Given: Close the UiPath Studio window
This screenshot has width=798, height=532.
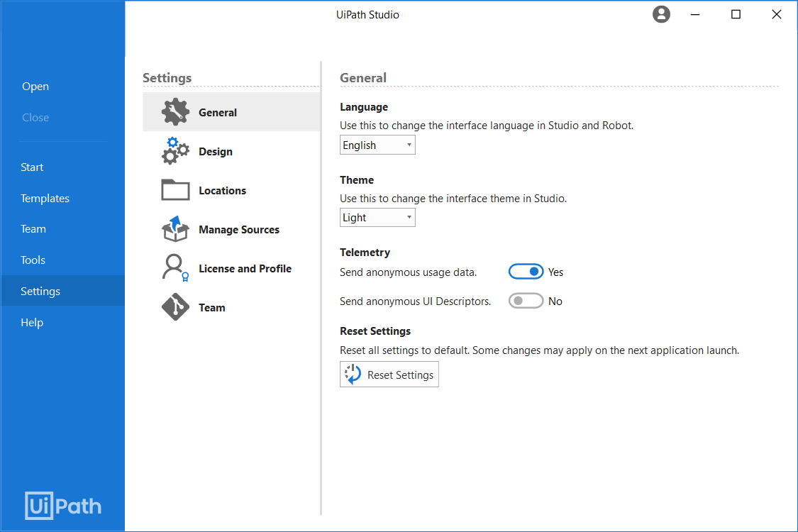Looking at the screenshot, I should tap(776, 14).
